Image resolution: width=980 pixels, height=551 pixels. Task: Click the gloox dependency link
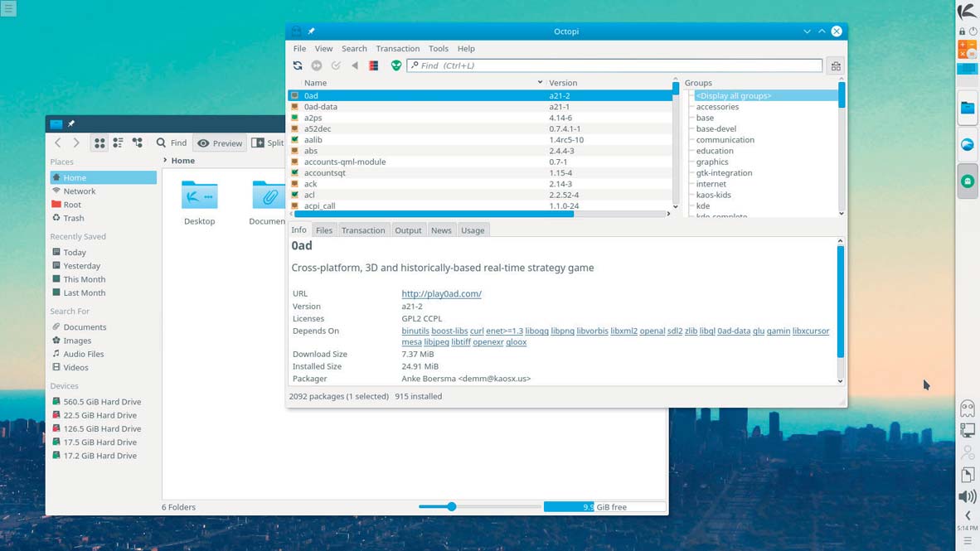pos(517,342)
